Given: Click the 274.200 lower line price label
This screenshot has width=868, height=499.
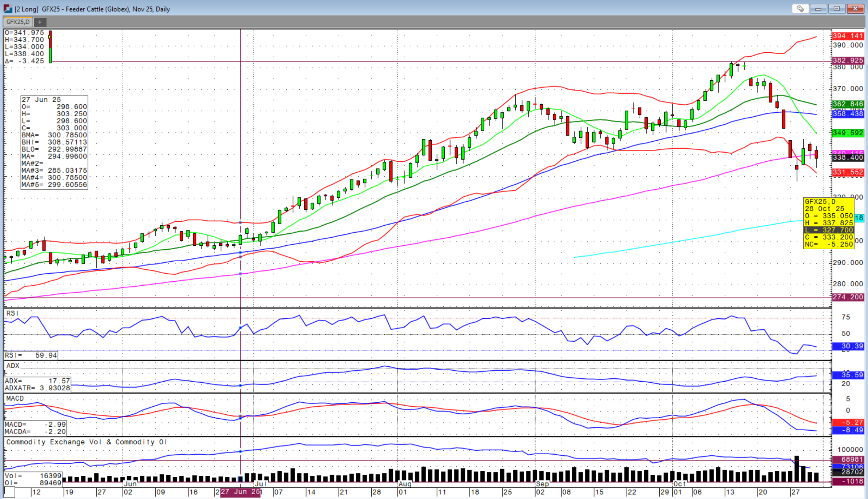Looking at the screenshot, I should pos(848,297).
